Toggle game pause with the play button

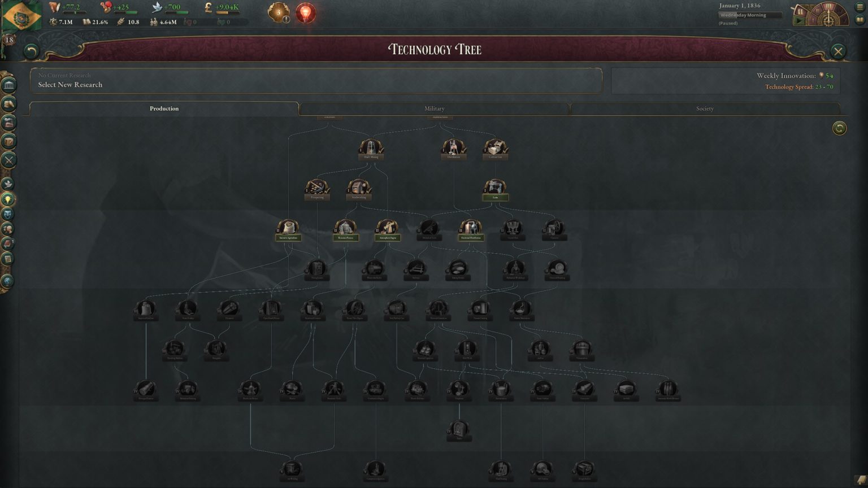(799, 20)
